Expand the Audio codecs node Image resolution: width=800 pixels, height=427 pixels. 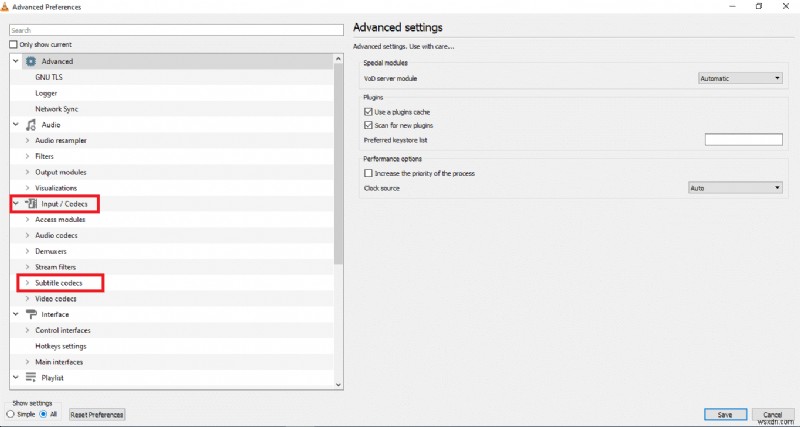point(28,235)
